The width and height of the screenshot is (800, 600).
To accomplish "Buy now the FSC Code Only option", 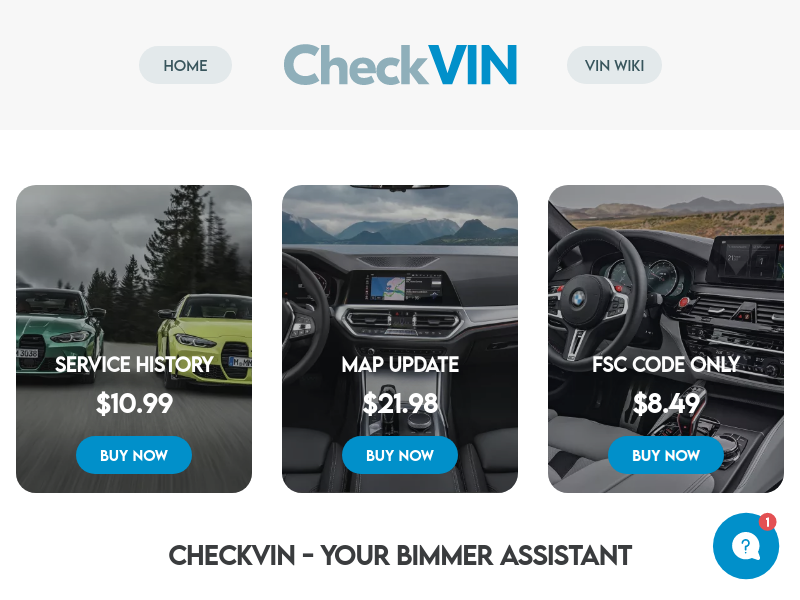I will (x=666, y=455).
